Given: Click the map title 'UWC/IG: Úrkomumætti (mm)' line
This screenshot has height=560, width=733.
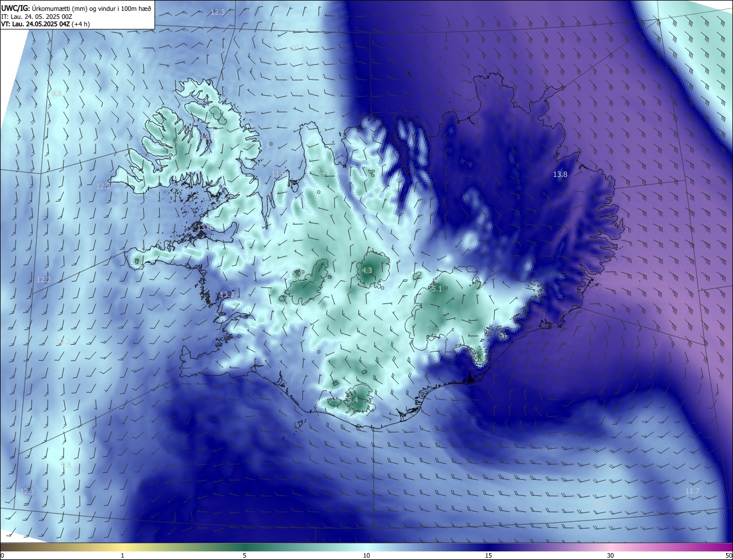Looking at the screenshot, I should click(76, 8).
